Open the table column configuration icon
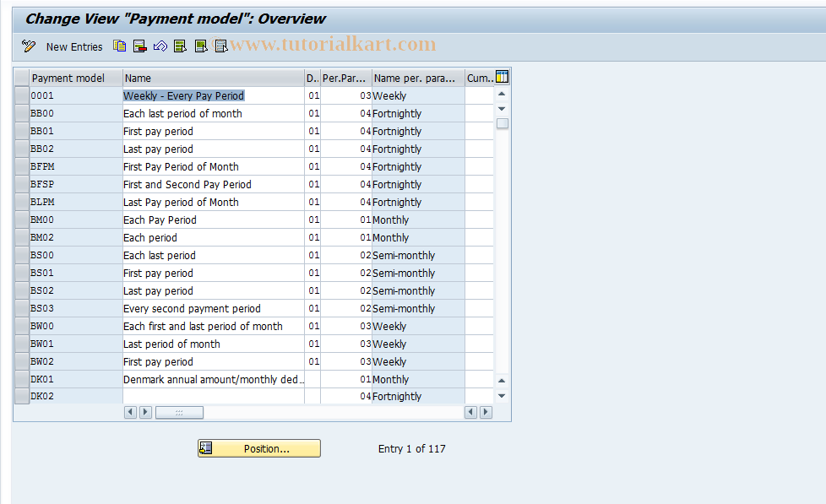Screen dimensions: 826x504 click(502, 77)
